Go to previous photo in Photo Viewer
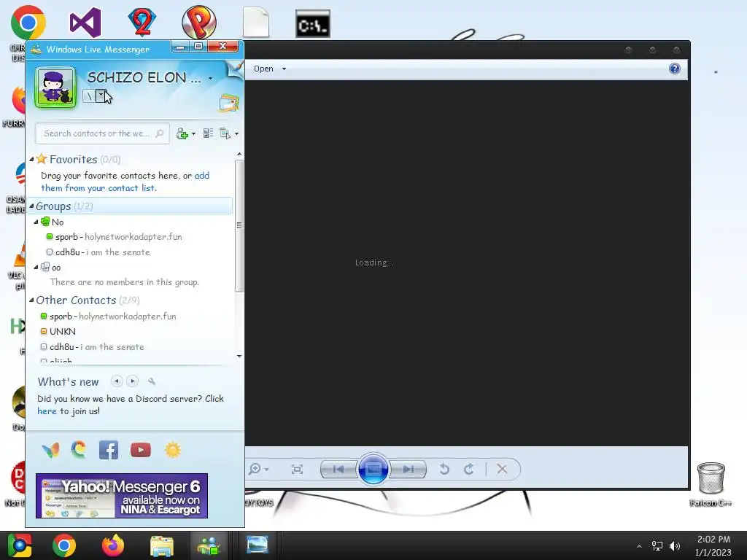This screenshot has height=560, width=747. 338,470
